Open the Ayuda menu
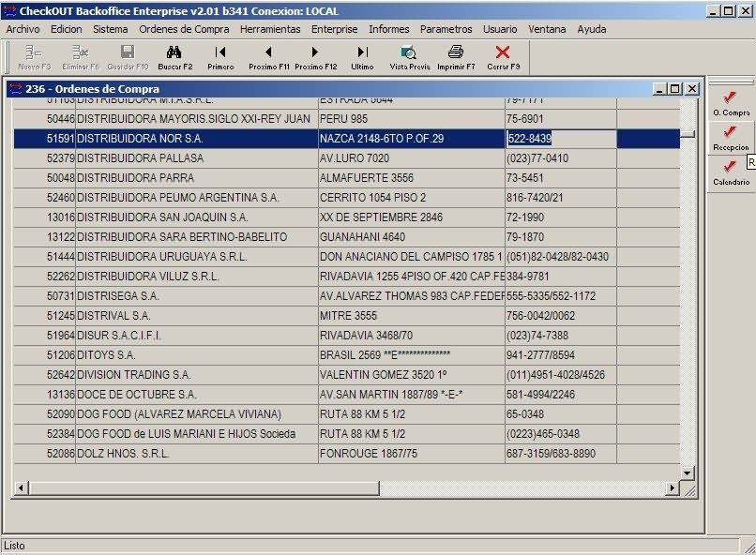Image resolution: width=756 pixels, height=555 pixels. click(592, 29)
